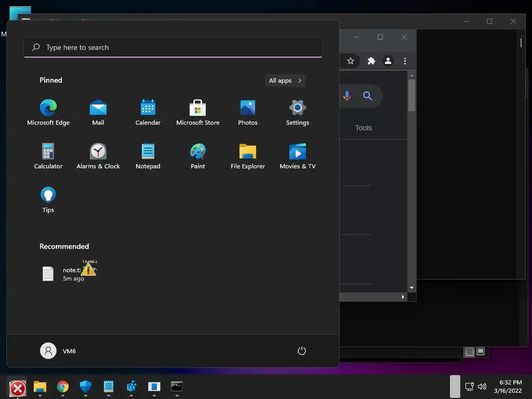532x399 pixels.
Task: Open the blue window app on the taskbar
Action: point(154,387)
